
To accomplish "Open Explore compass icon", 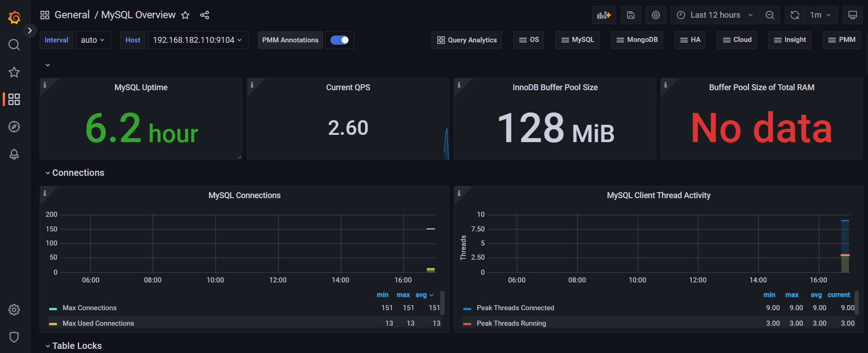I will click(x=14, y=127).
